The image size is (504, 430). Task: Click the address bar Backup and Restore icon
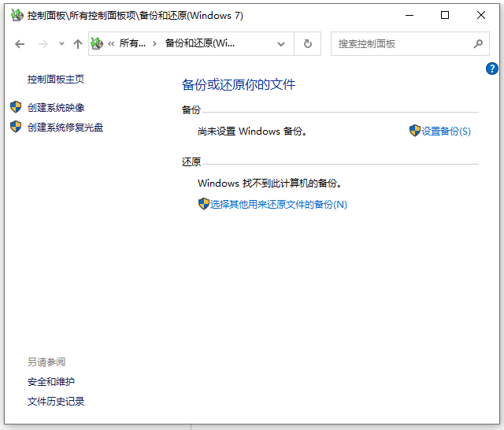click(x=97, y=43)
